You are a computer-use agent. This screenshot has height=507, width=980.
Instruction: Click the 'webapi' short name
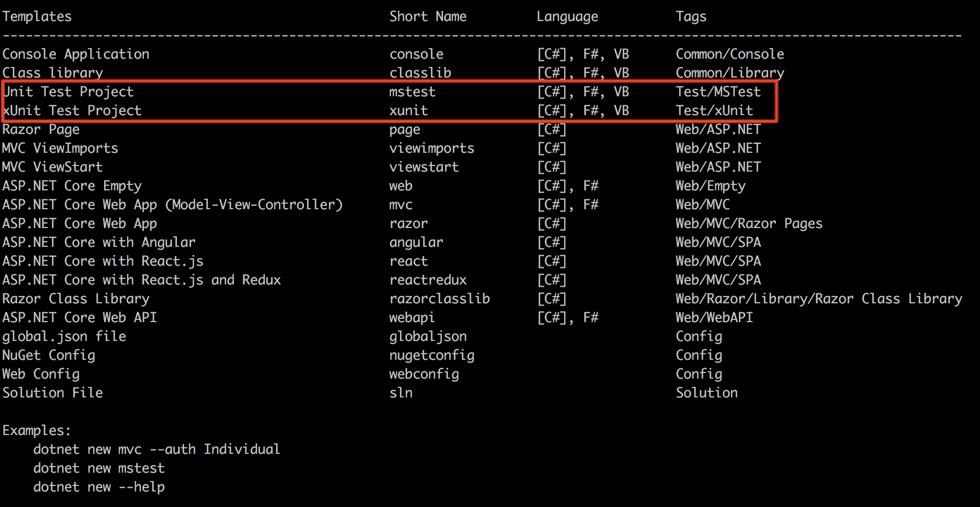(411, 318)
